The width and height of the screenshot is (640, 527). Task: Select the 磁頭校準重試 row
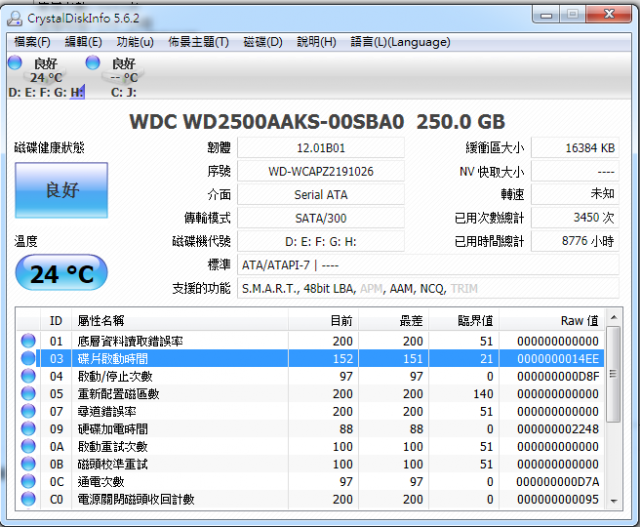tap(311, 464)
